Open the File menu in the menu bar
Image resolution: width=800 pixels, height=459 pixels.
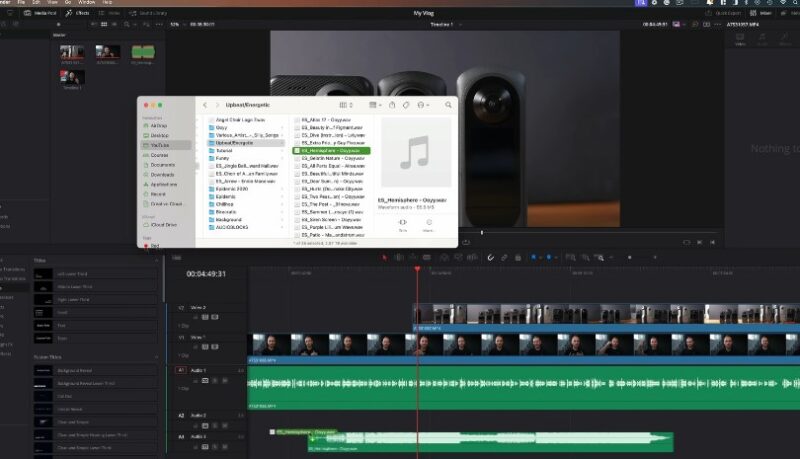point(21,3)
